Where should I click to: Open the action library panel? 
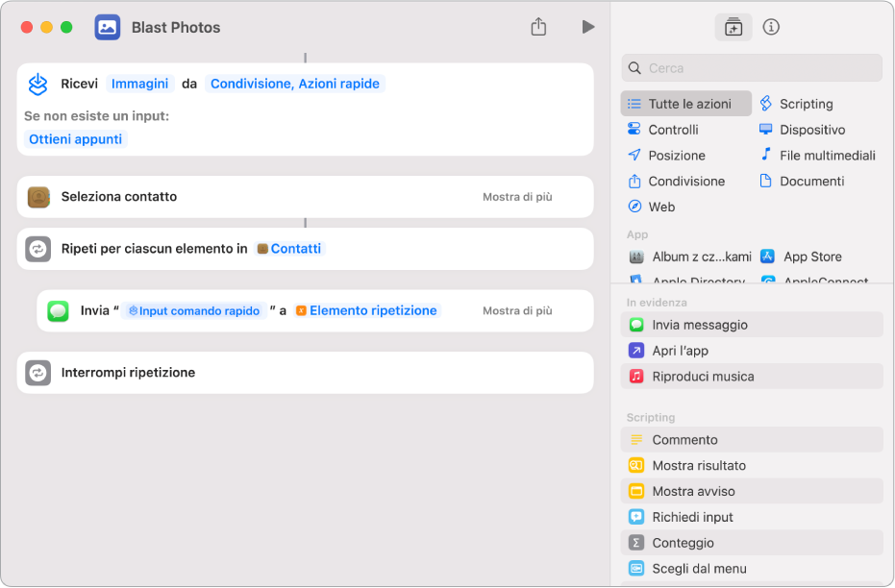(x=733, y=27)
